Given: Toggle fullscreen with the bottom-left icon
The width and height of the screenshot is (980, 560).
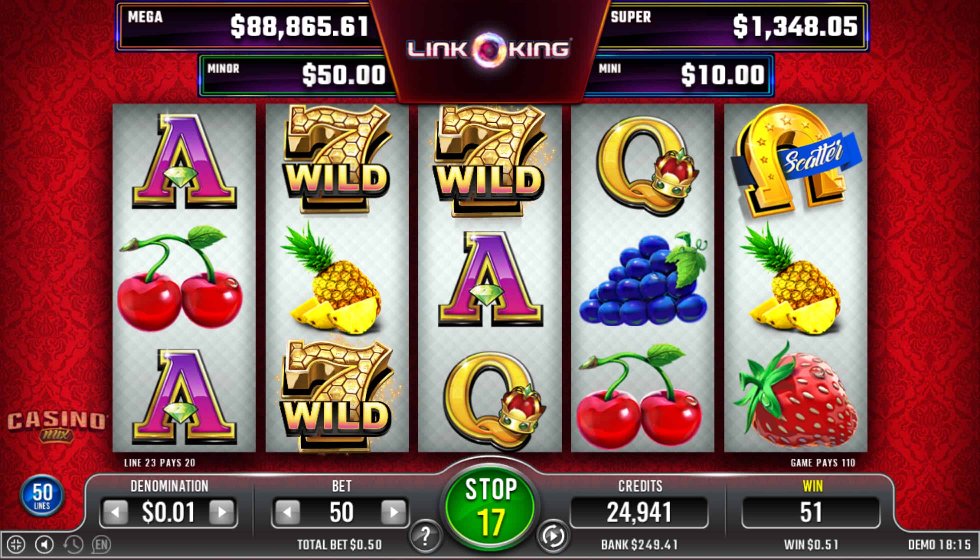Looking at the screenshot, I should click(16, 545).
